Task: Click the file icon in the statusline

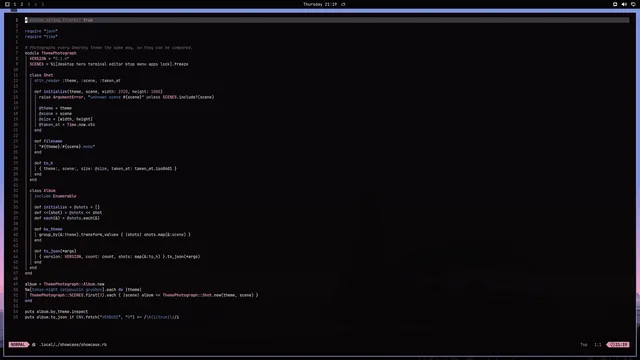Action: pyautogui.click(x=34, y=344)
